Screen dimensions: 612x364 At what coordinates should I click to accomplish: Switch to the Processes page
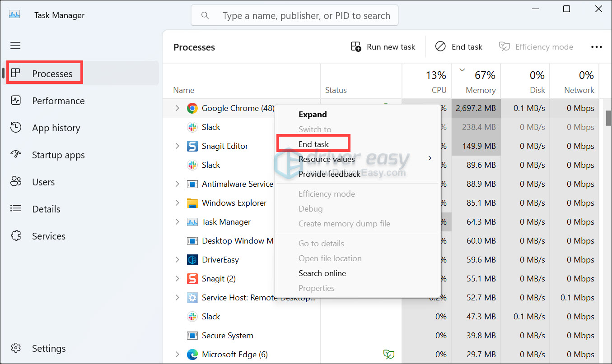pos(82,74)
